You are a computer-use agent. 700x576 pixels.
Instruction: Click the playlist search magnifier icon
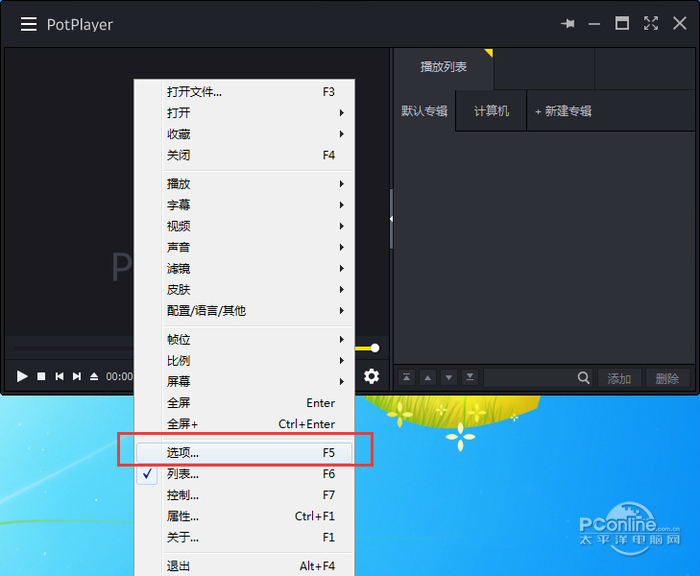(583, 378)
